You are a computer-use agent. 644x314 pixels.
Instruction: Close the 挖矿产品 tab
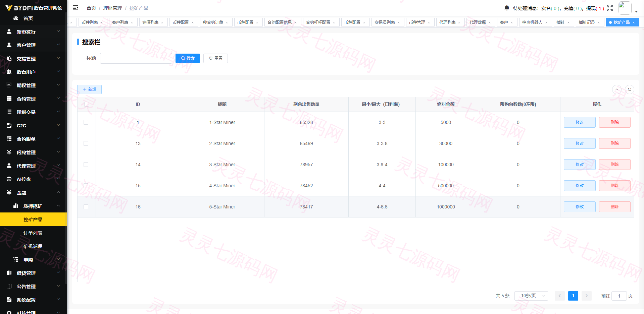click(x=634, y=22)
